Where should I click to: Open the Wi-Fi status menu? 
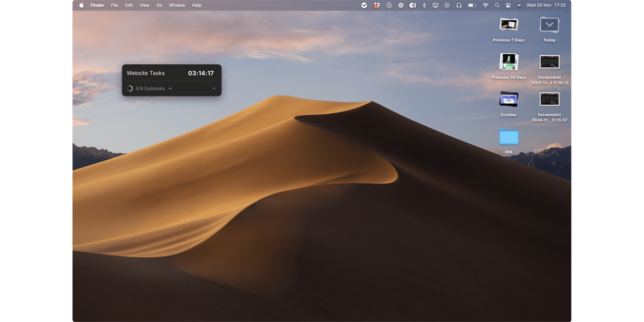[x=485, y=5]
